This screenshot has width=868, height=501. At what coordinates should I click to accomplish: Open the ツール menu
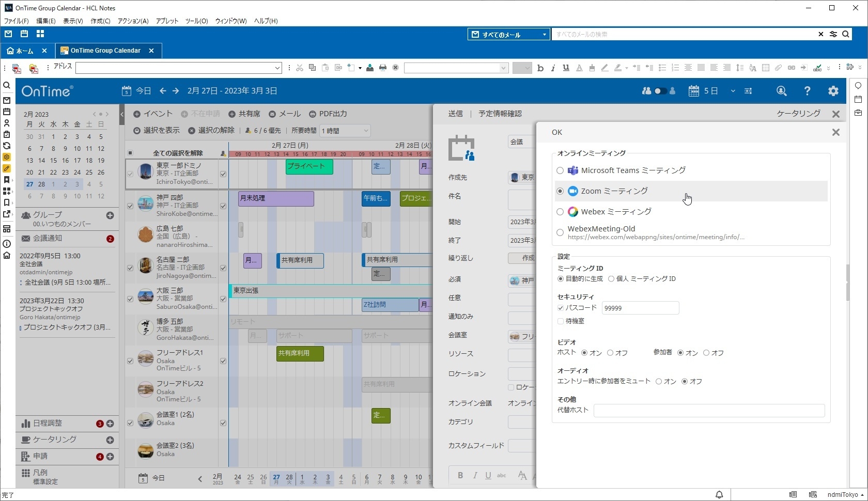pyautogui.click(x=196, y=21)
